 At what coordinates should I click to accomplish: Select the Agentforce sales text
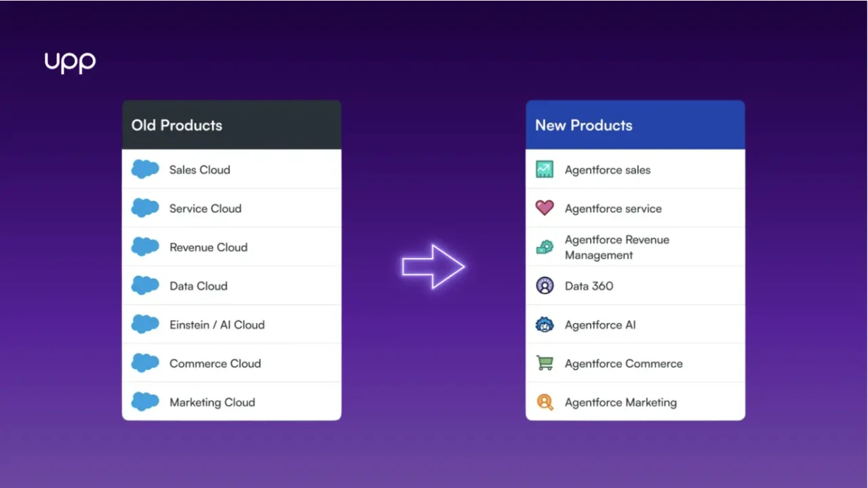pyautogui.click(x=608, y=170)
